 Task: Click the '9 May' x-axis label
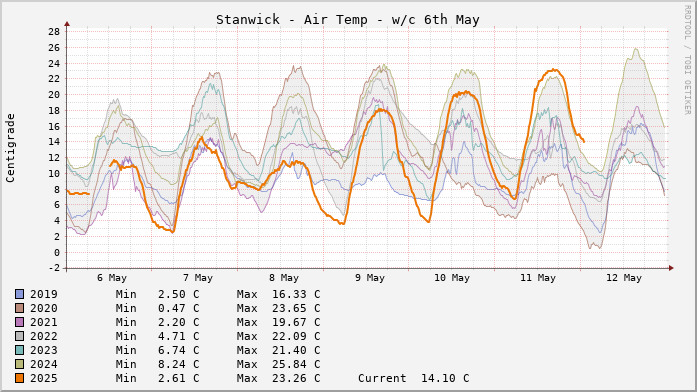(370, 278)
